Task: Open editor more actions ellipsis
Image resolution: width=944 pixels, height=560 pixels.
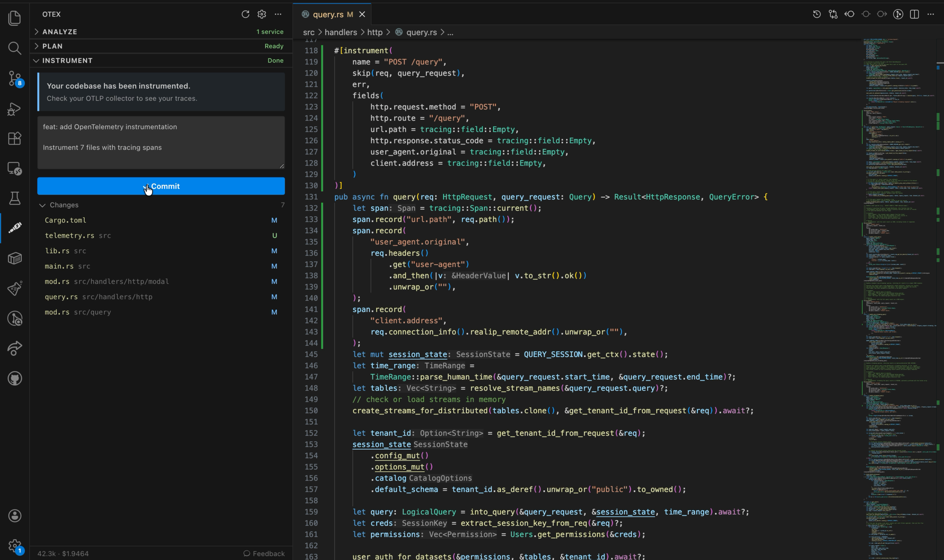Action: pos(931,14)
